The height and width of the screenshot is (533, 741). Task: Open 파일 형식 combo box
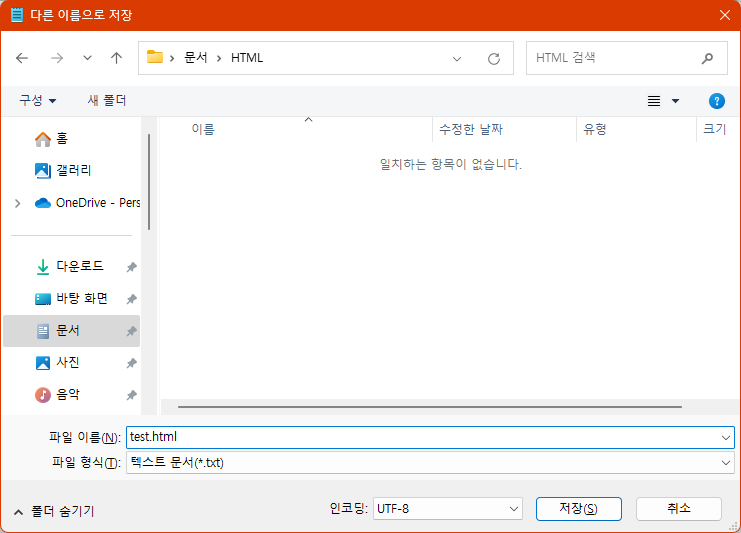[x=430, y=463]
